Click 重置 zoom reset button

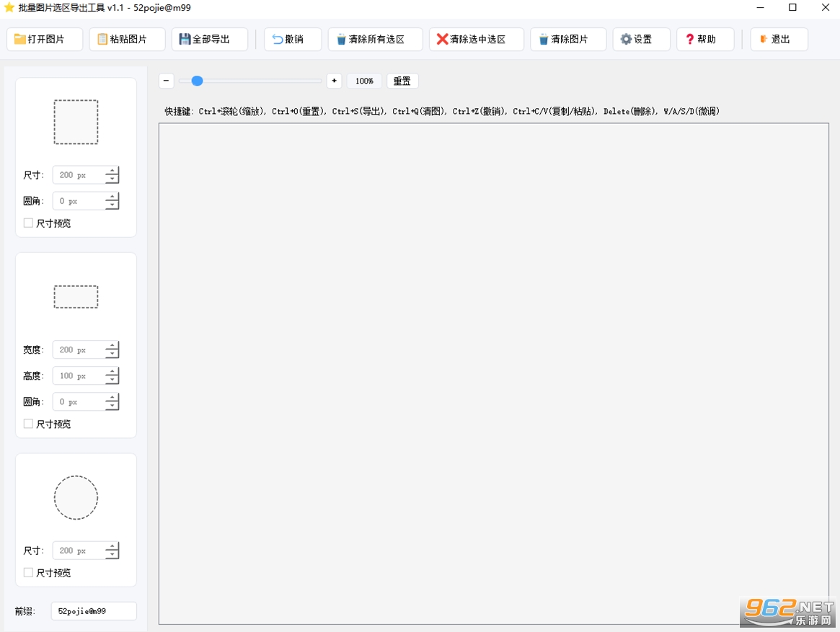pos(402,81)
